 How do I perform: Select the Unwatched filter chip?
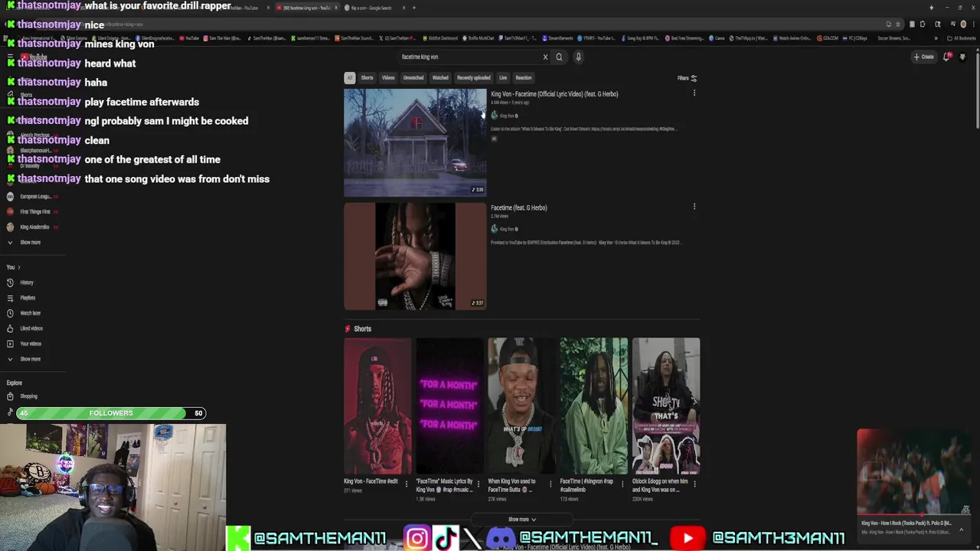pyautogui.click(x=413, y=77)
